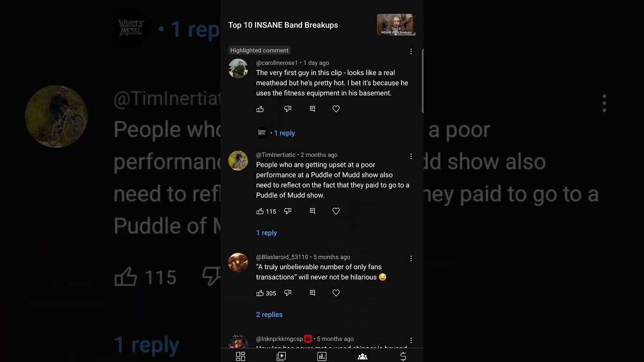The image size is (644, 362).
Task: Expand the 1 reply under @TimInertiatic
Action: tap(267, 233)
